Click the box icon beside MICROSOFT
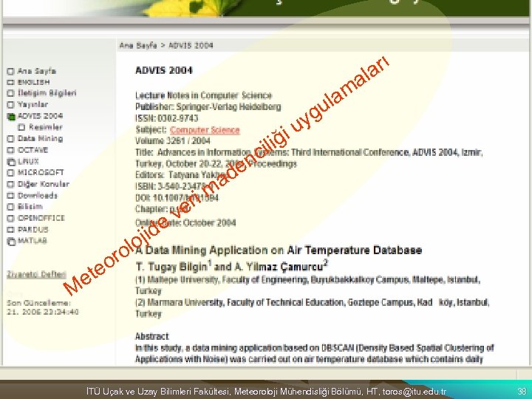Screen dimensions: 532x399 10,173
